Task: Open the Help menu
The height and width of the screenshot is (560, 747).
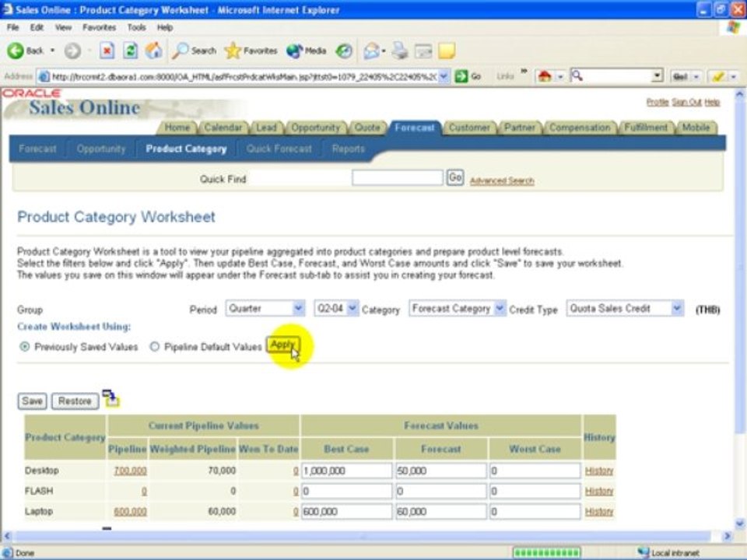Action: click(x=165, y=28)
